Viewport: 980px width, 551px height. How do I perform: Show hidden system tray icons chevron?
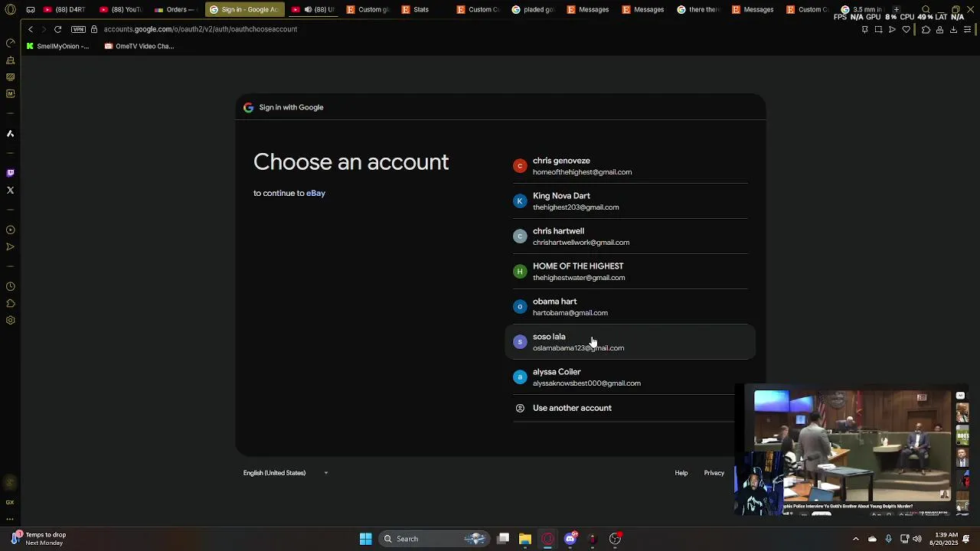[856, 539]
